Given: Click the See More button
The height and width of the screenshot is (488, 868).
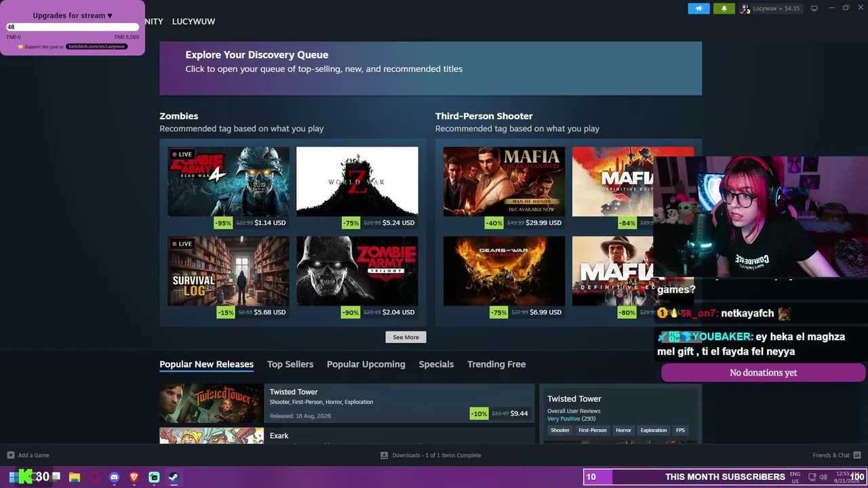Looking at the screenshot, I should pyautogui.click(x=406, y=338).
